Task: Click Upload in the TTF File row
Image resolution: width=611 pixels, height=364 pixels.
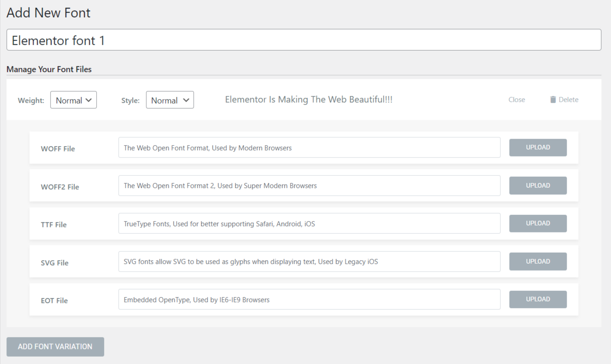Action: tap(538, 224)
